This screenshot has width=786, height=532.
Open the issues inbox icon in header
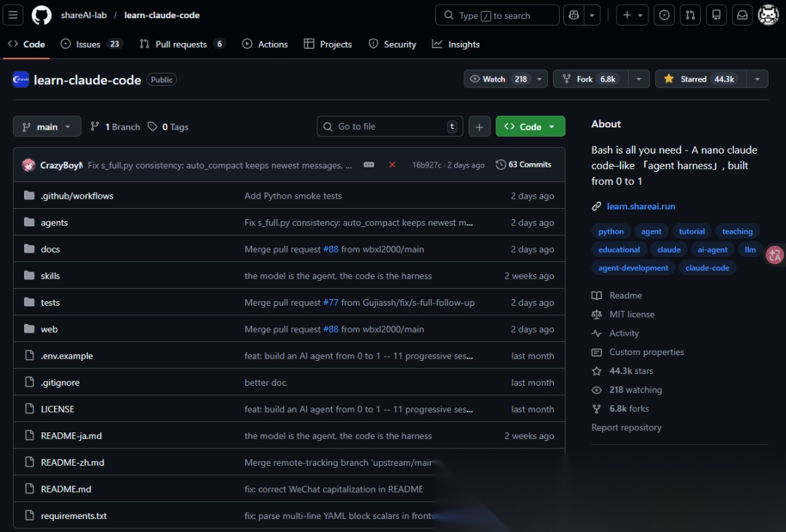664,15
